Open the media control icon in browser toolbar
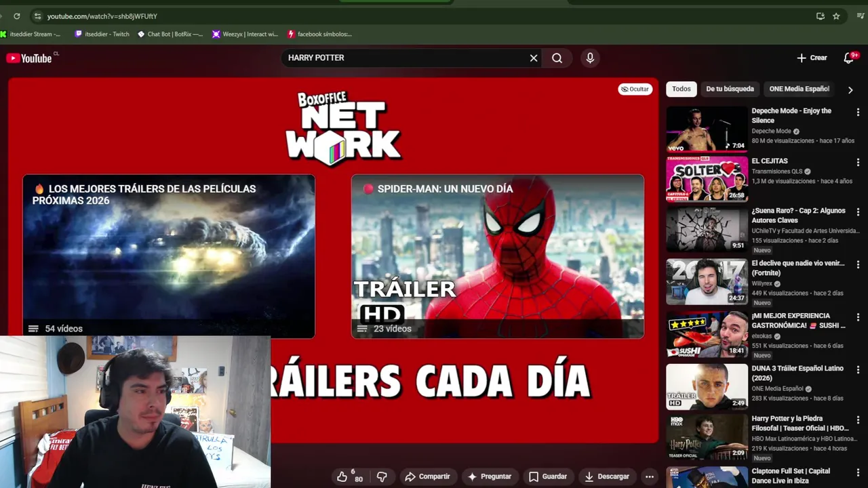 (x=861, y=16)
